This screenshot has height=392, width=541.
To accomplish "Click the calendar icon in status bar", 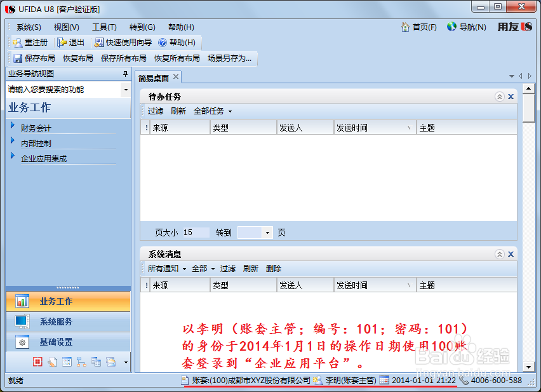I will [384, 381].
